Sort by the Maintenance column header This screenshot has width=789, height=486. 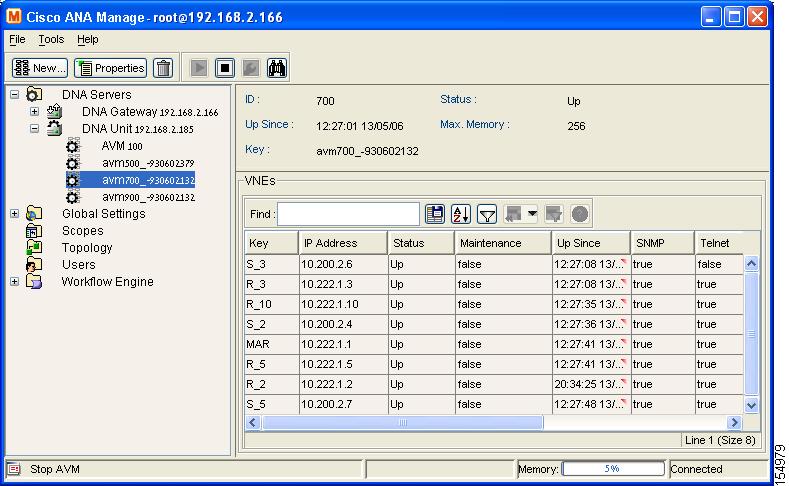coord(503,243)
